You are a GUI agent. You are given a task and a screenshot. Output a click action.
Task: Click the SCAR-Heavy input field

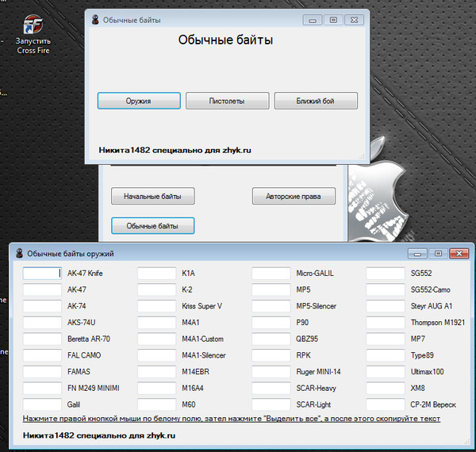[271, 389]
